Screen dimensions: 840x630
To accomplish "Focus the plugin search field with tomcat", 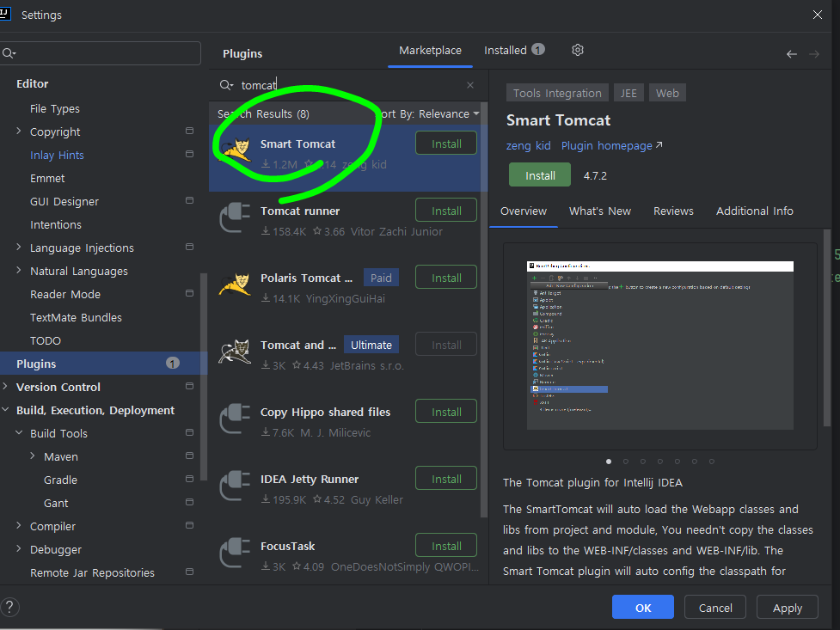I will 346,85.
